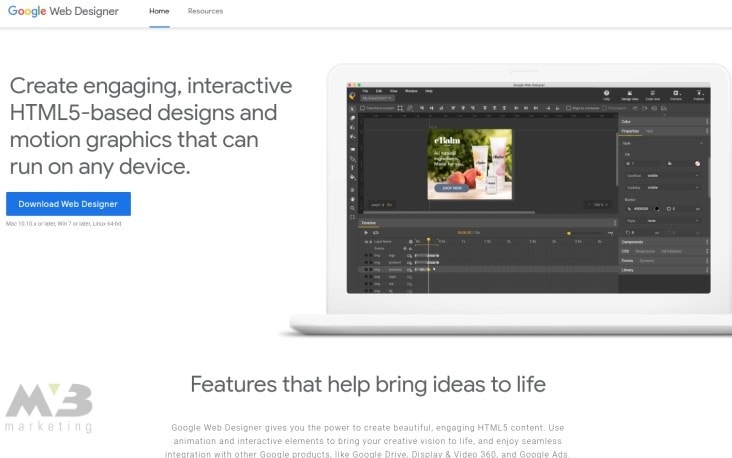Click the Publish icon in top toolbar
The height and width of the screenshot is (458, 732).
(699, 95)
